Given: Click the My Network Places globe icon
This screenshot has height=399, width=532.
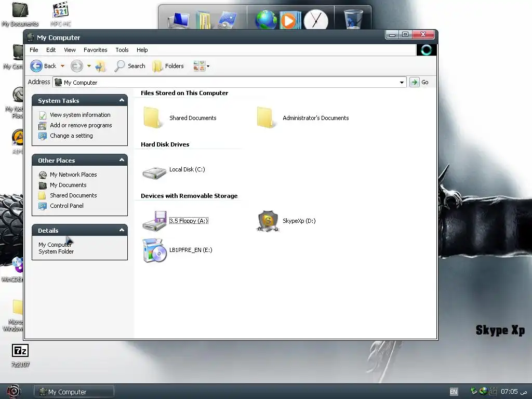Looking at the screenshot, I should (x=43, y=175).
